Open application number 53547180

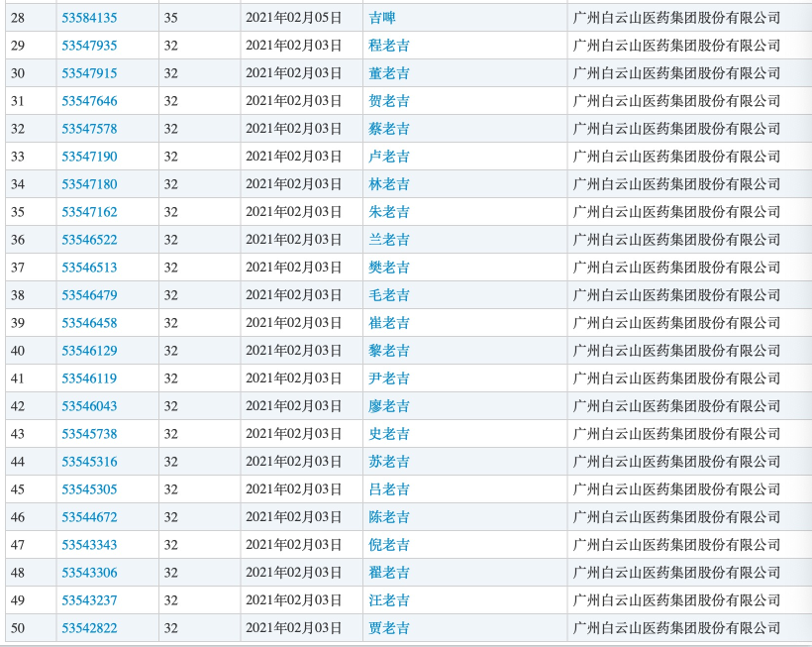[89, 184]
